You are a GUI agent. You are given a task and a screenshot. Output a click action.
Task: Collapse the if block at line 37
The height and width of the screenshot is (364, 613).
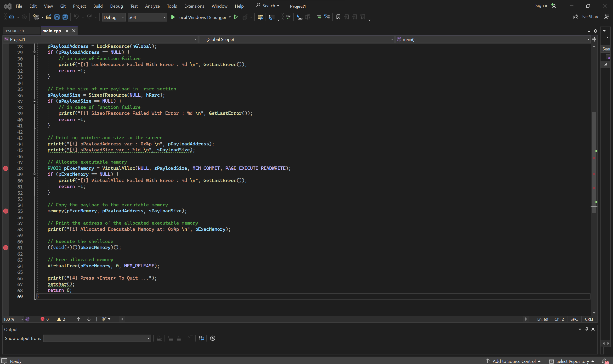(34, 101)
